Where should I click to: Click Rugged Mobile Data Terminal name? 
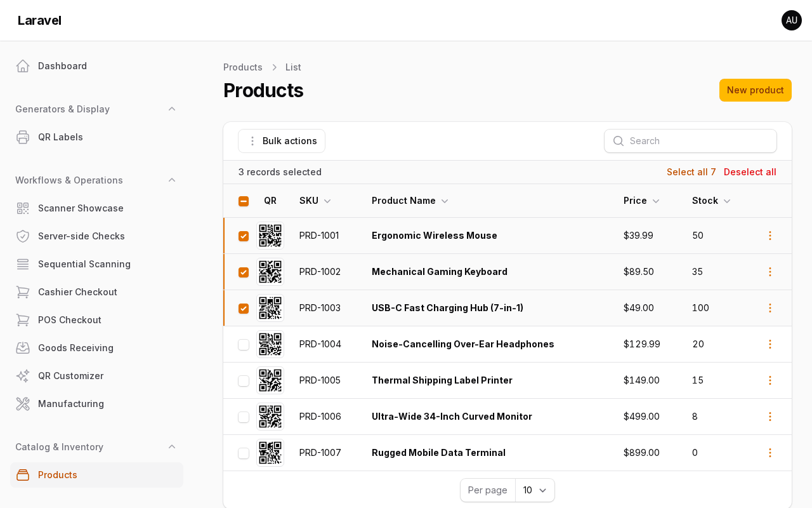pyautogui.click(x=438, y=453)
